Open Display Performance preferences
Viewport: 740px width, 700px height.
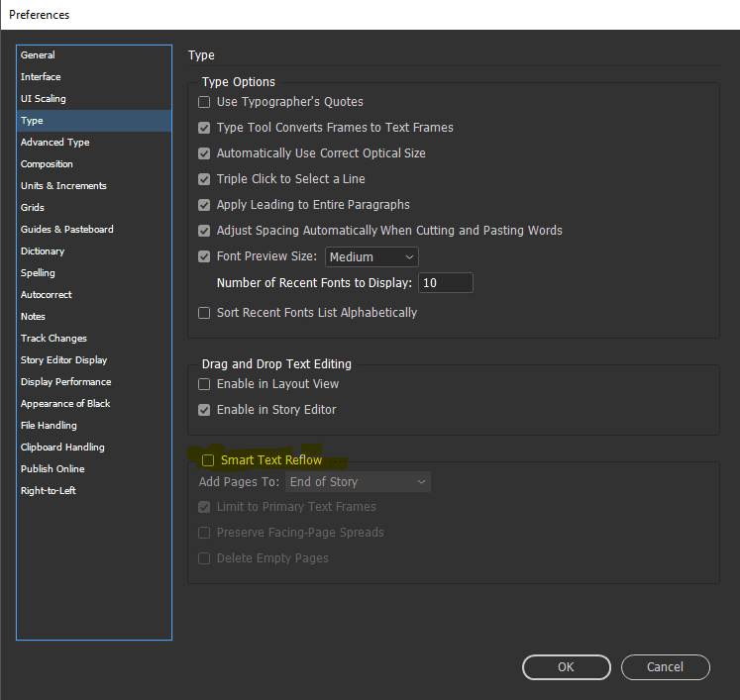(94, 382)
